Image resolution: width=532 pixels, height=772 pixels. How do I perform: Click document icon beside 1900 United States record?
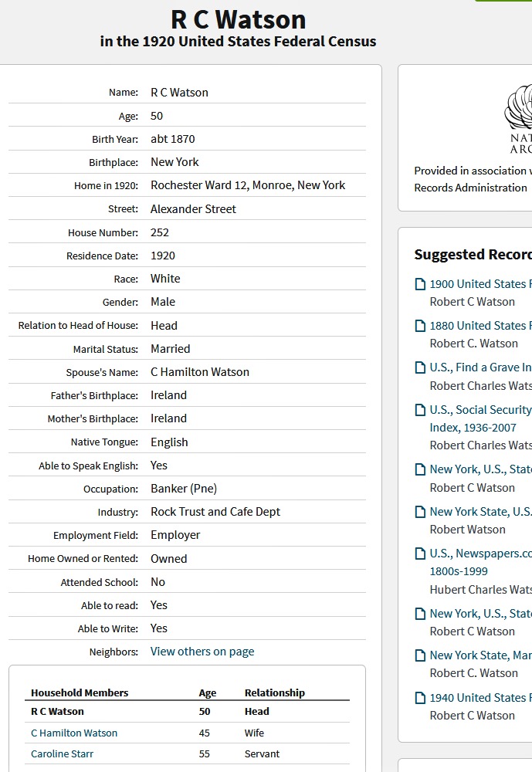[x=420, y=284]
